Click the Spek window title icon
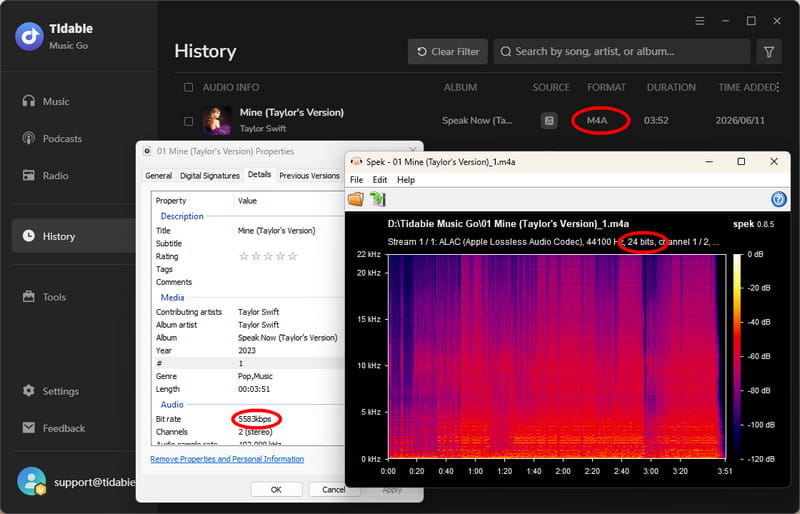The image size is (800, 514). [356, 162]
